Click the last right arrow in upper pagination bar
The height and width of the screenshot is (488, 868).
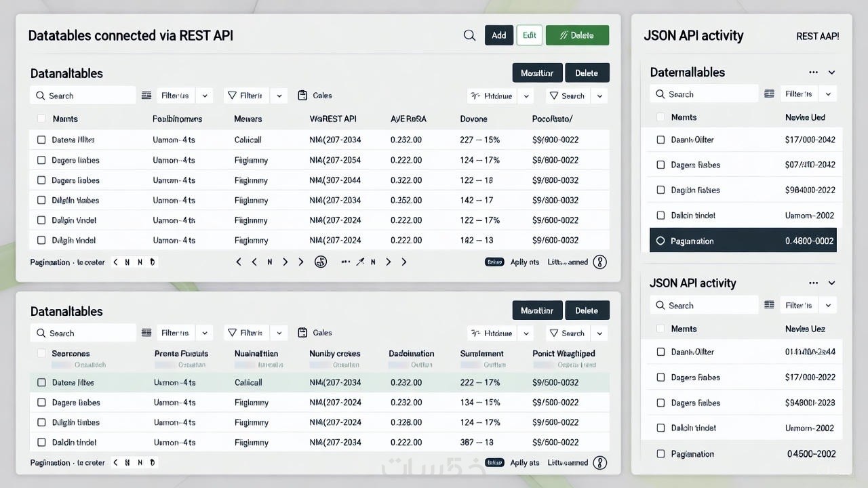pos(404,262)
